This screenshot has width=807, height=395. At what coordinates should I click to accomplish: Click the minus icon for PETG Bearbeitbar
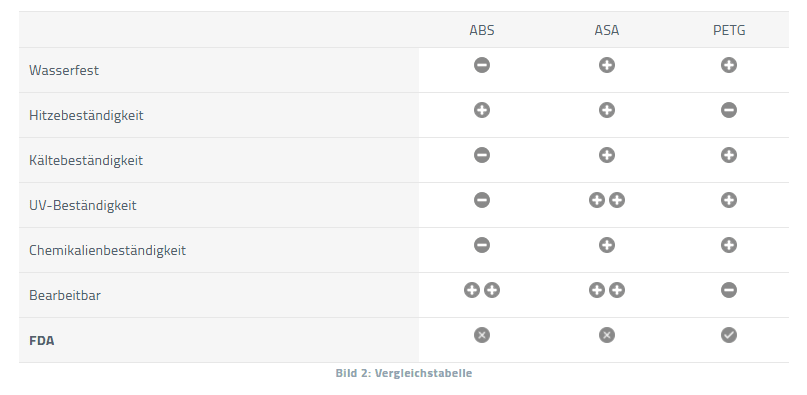[729, 290]
